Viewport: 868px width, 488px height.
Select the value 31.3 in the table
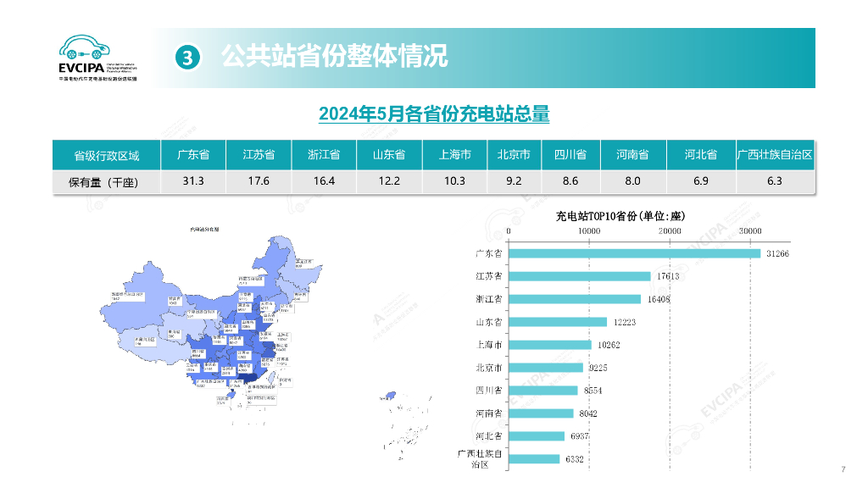pos(193,181)
